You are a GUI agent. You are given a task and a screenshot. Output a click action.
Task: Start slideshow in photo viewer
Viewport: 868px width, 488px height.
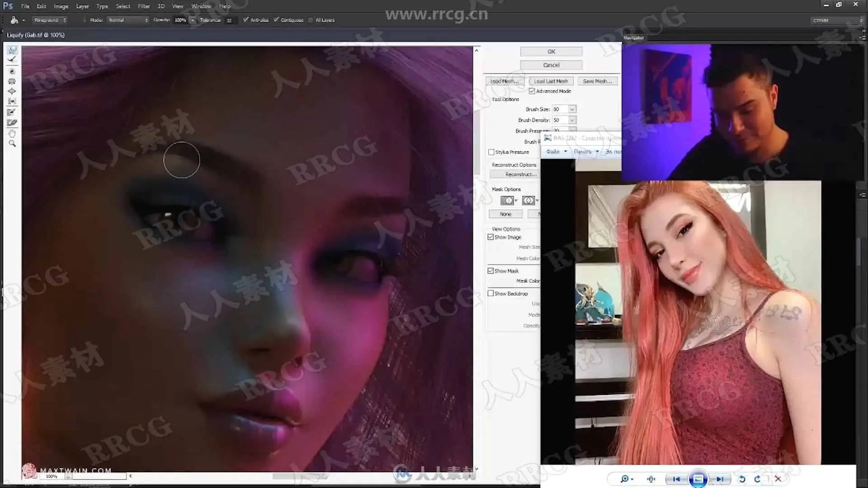point(698,479)
